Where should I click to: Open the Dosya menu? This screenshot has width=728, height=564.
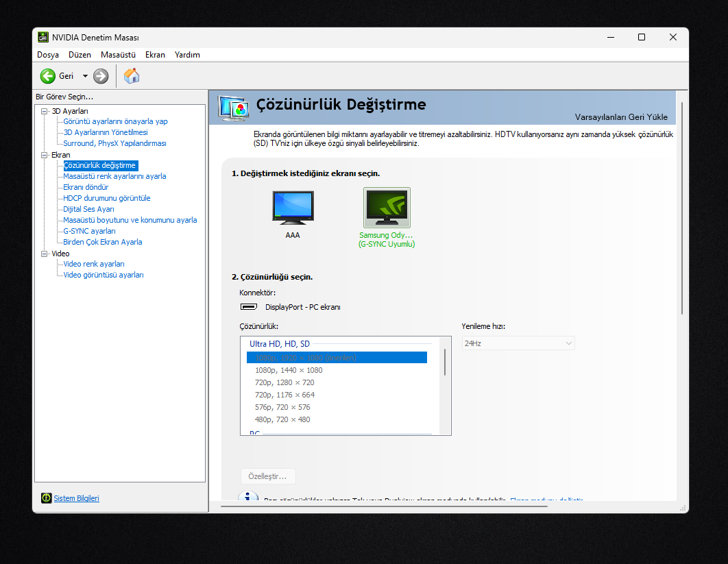(48, 55)
